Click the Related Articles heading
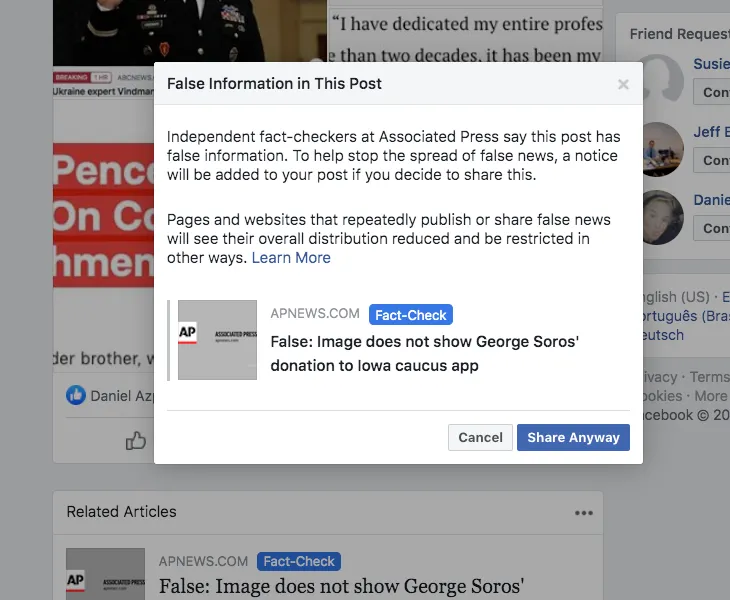The width and height of the screenshot is (730, 600). tap(122, 512)
